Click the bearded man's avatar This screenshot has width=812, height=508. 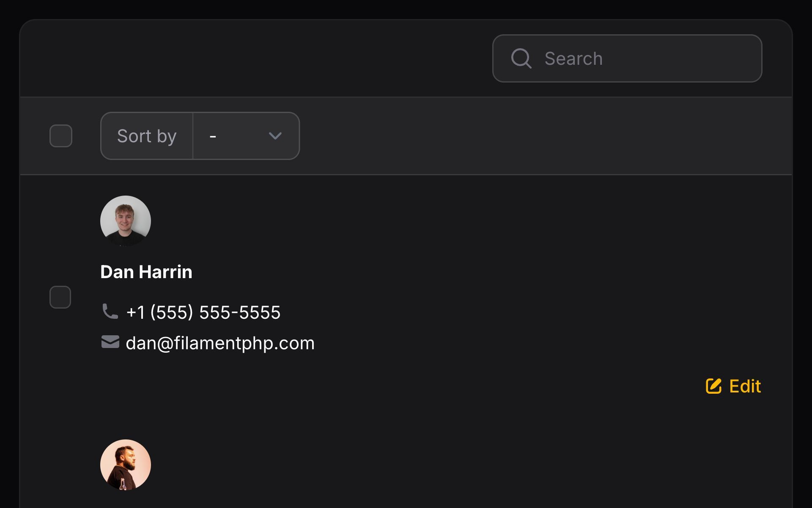[x=126, y=464]
